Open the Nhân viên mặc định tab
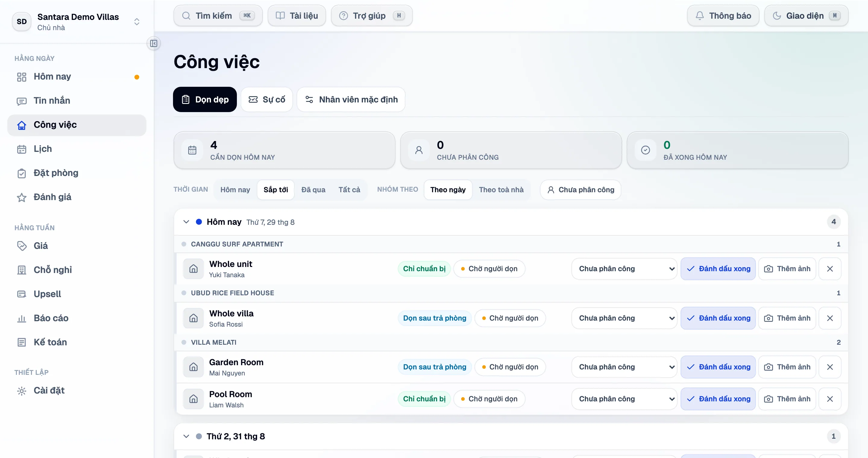This screenshot has height=458, width=868. click(x=351, y=100)
